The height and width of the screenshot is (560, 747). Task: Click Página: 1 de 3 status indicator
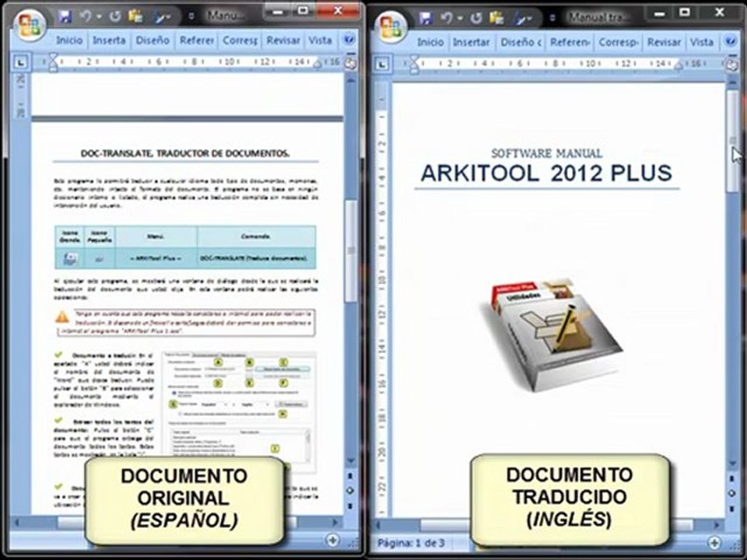tap(411, 543)
